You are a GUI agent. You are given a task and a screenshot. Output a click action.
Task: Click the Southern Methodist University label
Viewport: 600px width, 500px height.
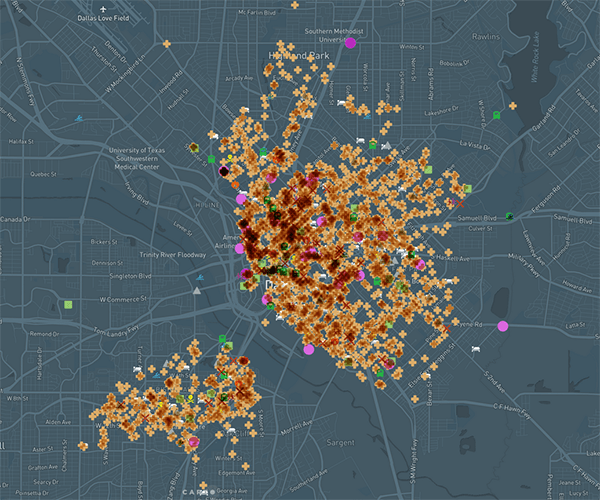[x=334, y=35]
